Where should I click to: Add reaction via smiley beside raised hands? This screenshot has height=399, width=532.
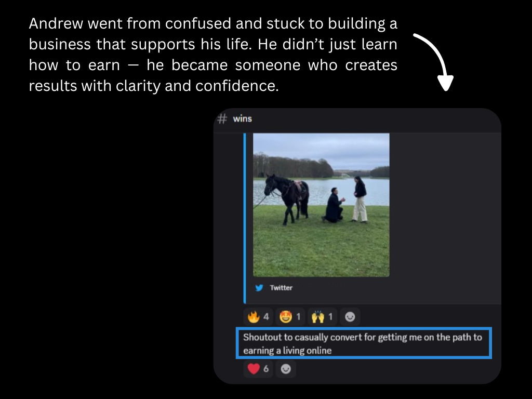[x=350, y=317]
